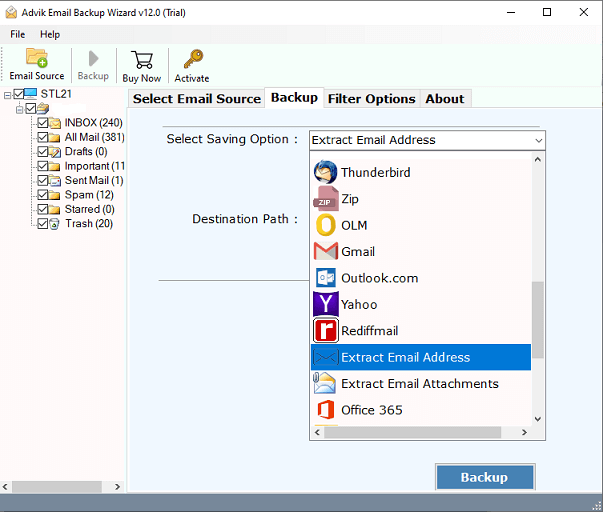Click the INBOX folder icon

(x=55, y=123)
